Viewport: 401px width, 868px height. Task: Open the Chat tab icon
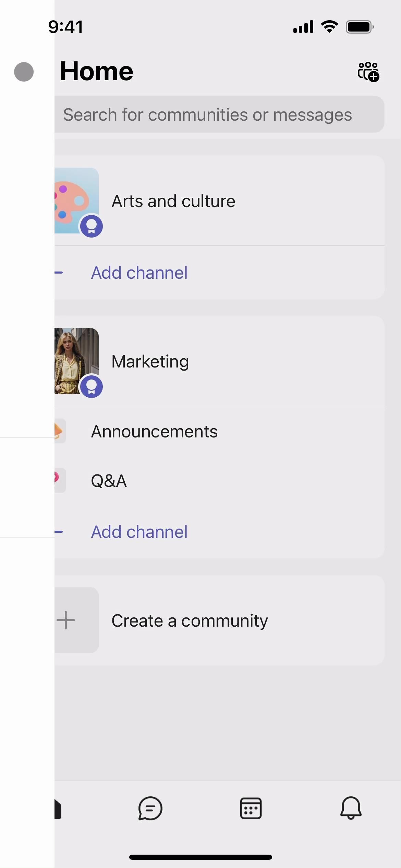pyautogui.click(x=150, y=808)
